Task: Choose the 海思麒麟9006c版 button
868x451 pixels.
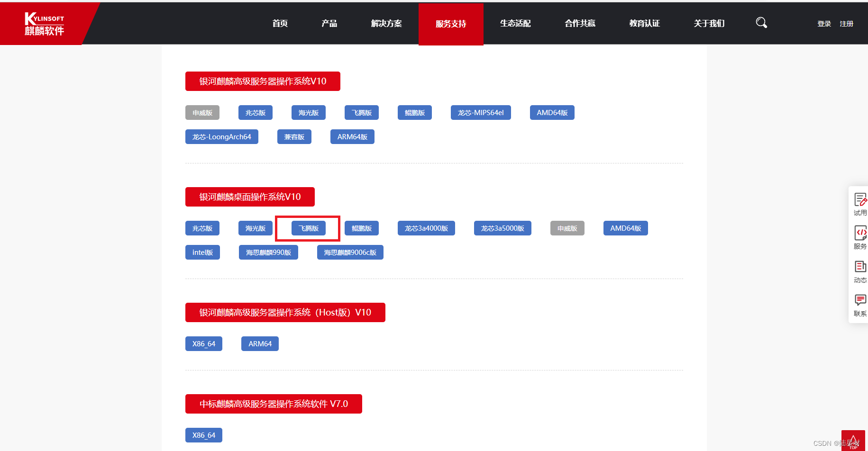Action: pyautogui.click(x=350, y=253)
